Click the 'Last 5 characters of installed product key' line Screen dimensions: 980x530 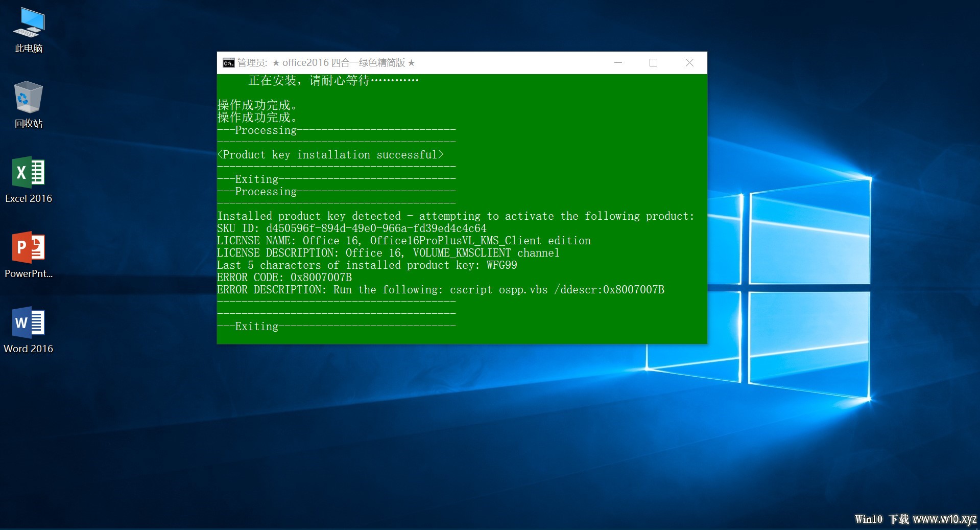(x=367, y=265)
